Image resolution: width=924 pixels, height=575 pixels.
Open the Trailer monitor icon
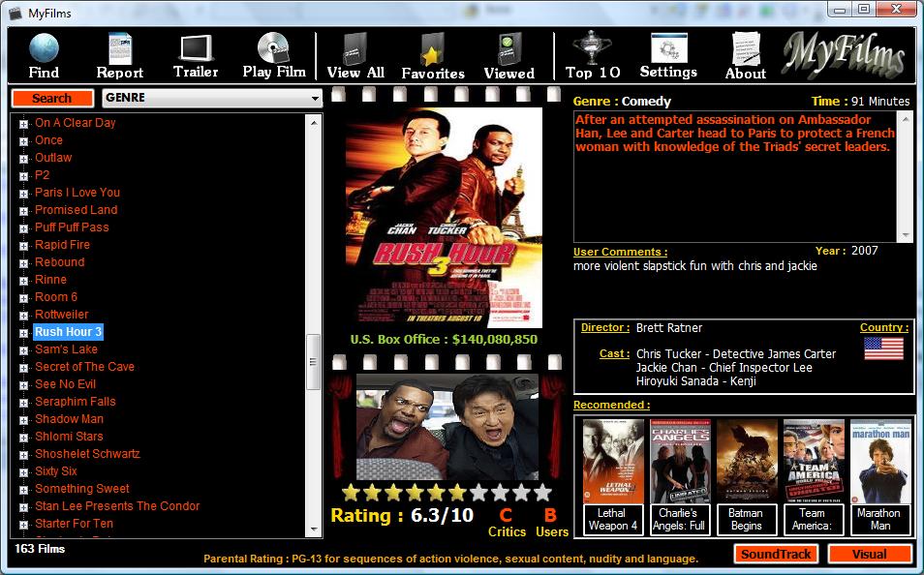[196, 47]
